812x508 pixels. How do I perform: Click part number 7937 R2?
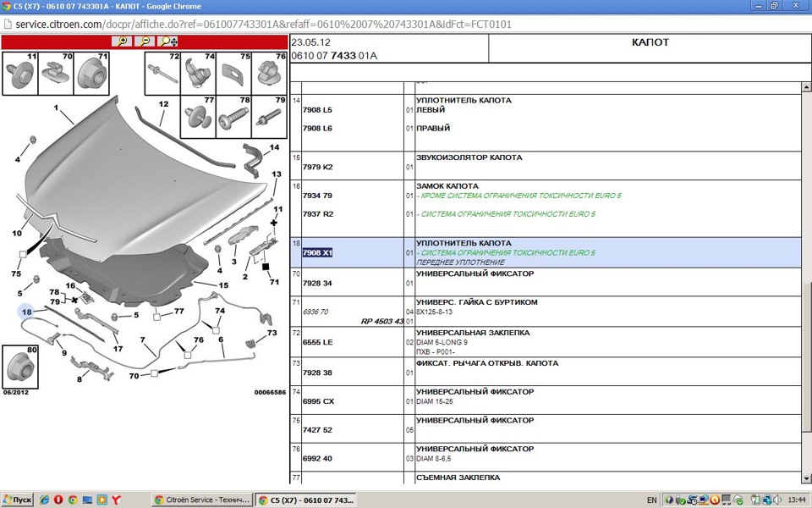(317, 213)
